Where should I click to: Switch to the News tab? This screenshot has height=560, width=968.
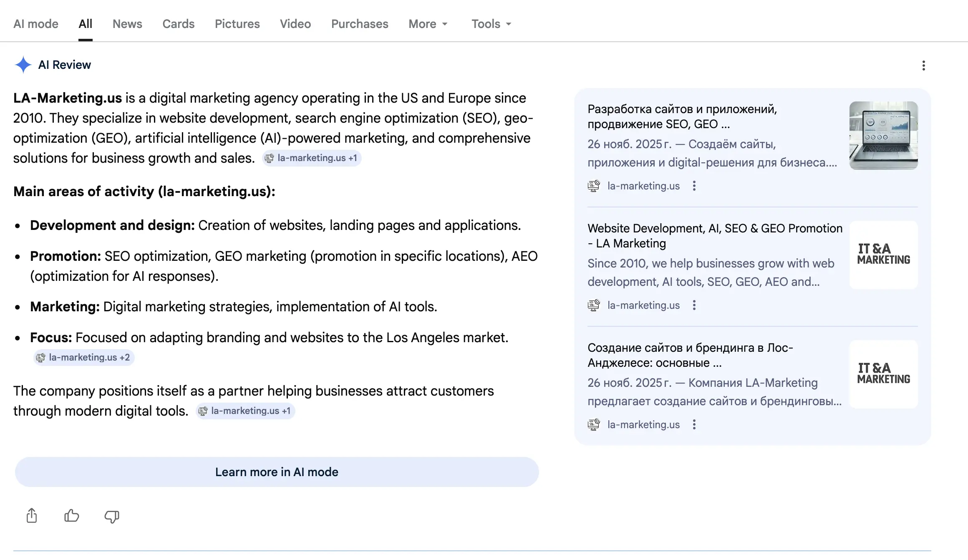(127, 24)
